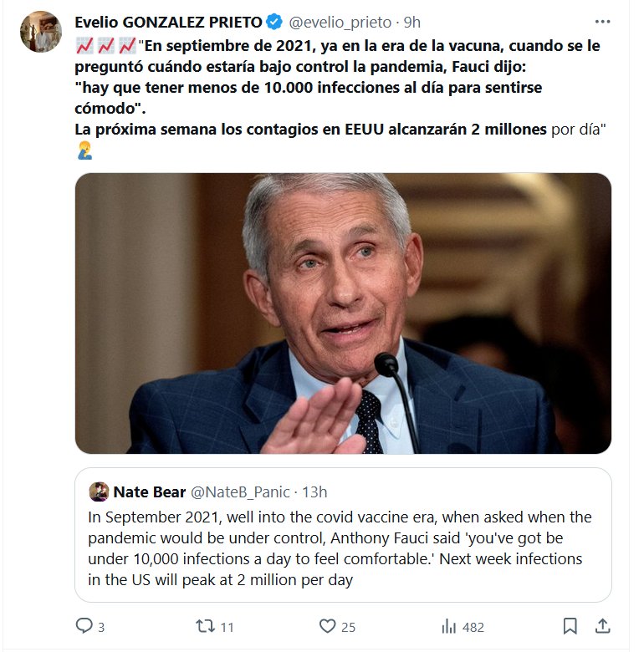Click the quoted tweet's 13h timestamp
Screen dimensions: 644x652
point(314,492)
